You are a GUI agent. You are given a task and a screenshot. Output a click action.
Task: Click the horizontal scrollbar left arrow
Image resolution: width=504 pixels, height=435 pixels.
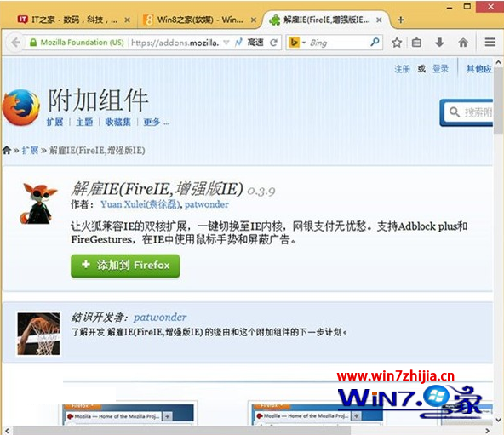click(x=7, y=430)
